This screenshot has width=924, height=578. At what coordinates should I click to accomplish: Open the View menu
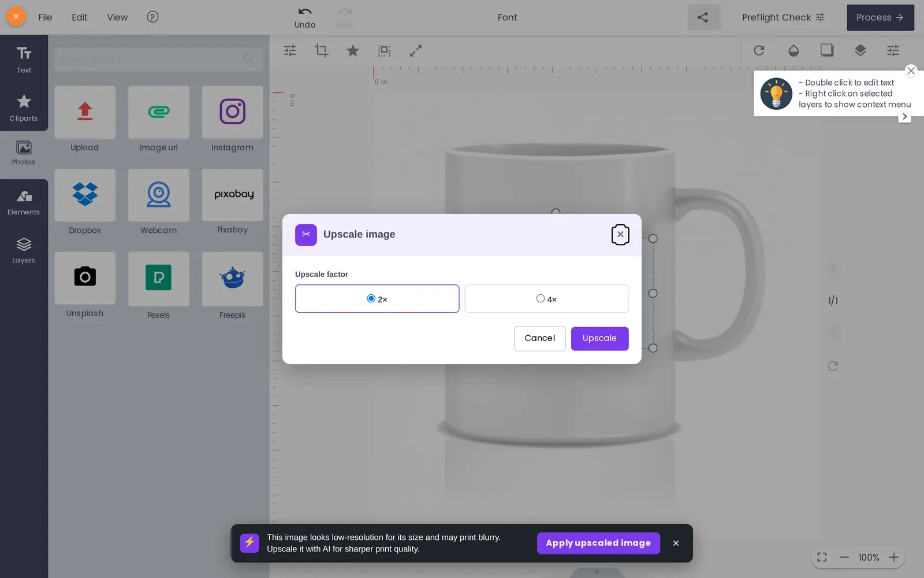[x=117, y=17]
